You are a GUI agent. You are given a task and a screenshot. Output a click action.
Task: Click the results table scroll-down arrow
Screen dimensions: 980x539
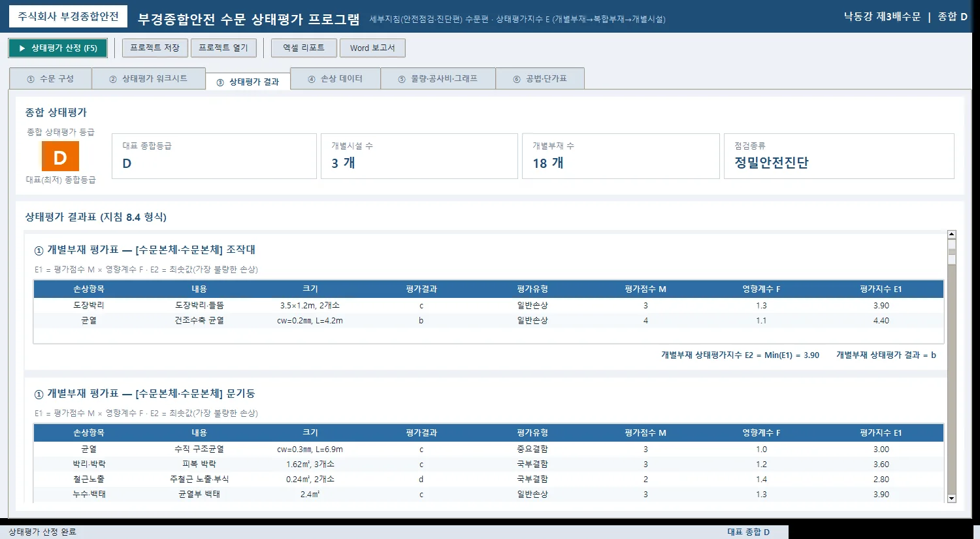[x=952, y=498]
